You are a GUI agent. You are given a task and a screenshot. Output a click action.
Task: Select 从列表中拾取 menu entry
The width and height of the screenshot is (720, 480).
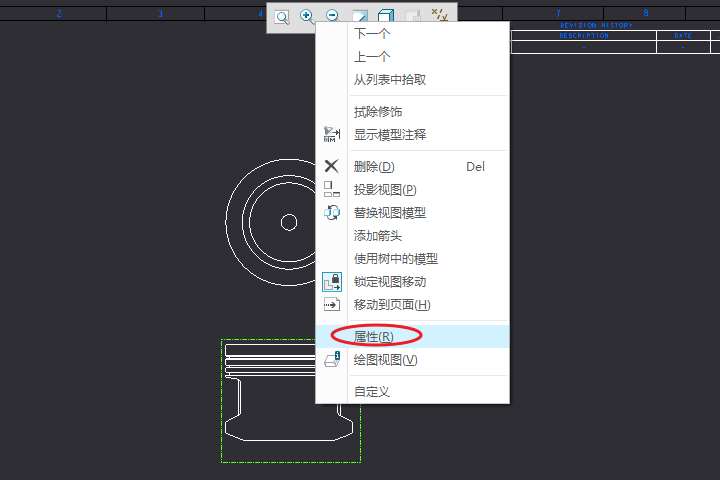[412, 79]
